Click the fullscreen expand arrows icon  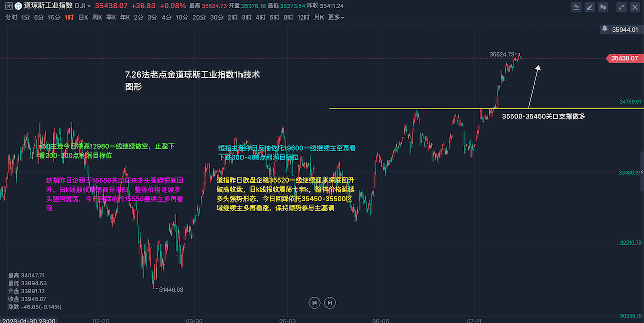pos(621,7)
